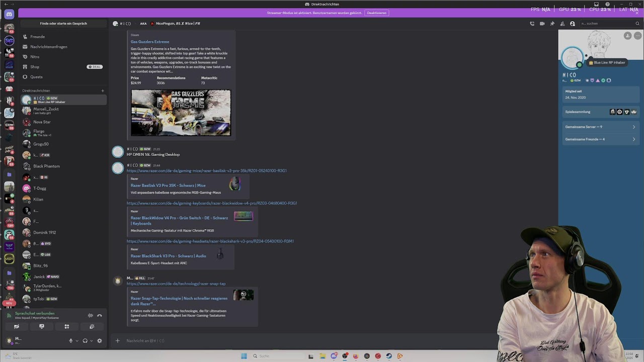Deactivate streamer mode with Deaktivieren button
This screenshot has height=362, width=644.
[377, 13]
